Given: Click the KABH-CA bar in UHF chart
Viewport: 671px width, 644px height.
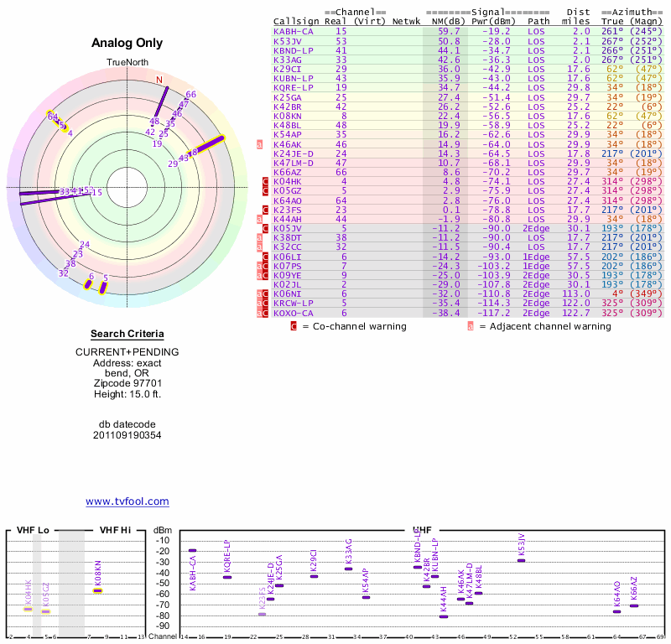Looking at the screenshot, I should click(x=193, y=551).
